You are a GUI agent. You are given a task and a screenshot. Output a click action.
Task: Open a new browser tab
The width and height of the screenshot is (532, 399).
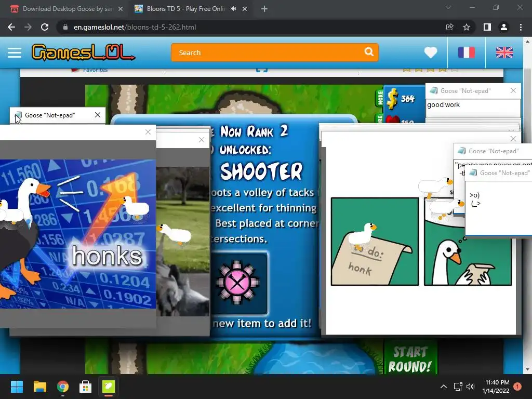(264, 9)
